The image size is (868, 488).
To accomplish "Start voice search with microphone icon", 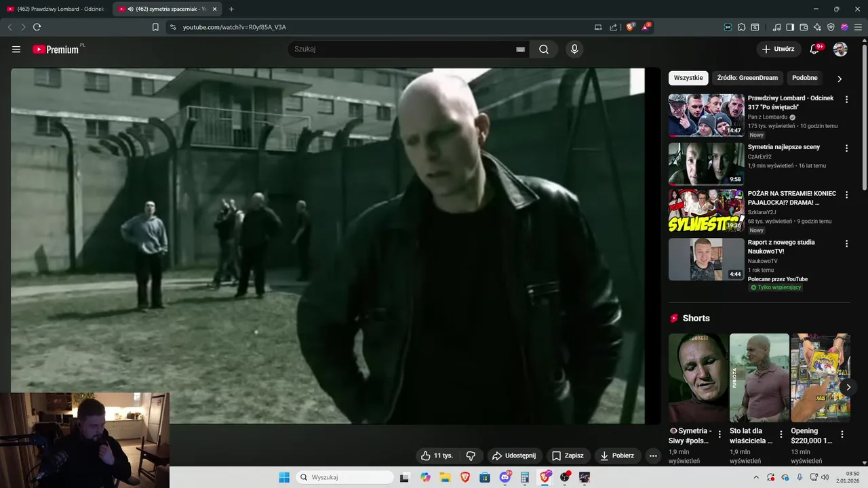I will [x=574, y=49].
